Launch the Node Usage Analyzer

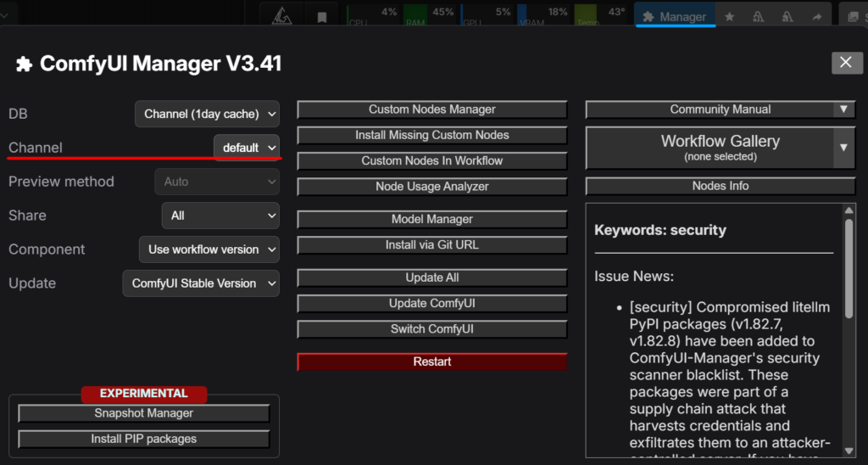pyautogui.click(x=431, y=187)
